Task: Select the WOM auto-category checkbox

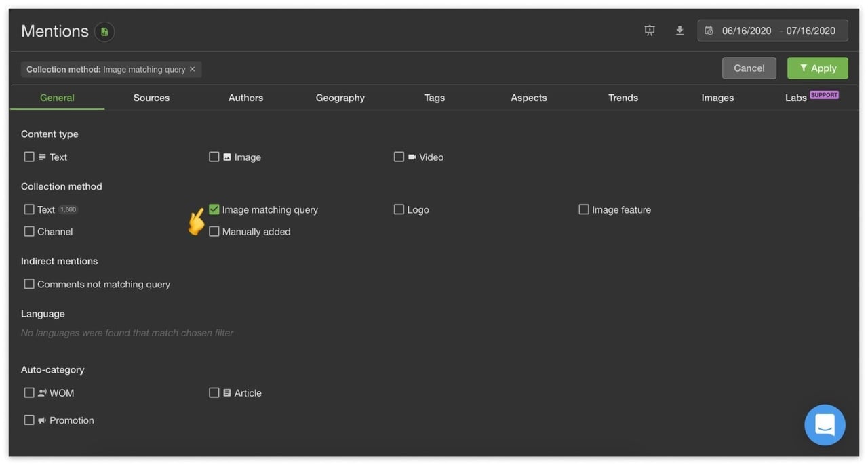Action: [x=29, y=392]
